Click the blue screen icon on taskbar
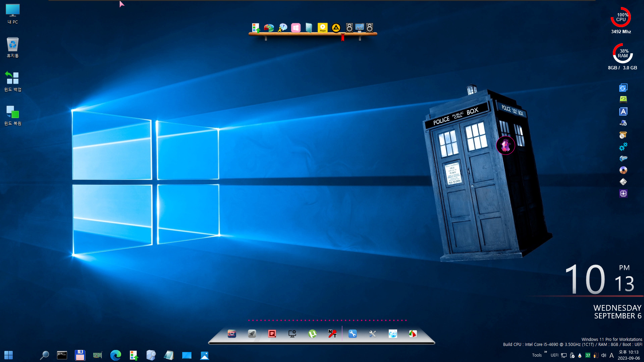The image size is (644, 362). [x=187, y=355]
